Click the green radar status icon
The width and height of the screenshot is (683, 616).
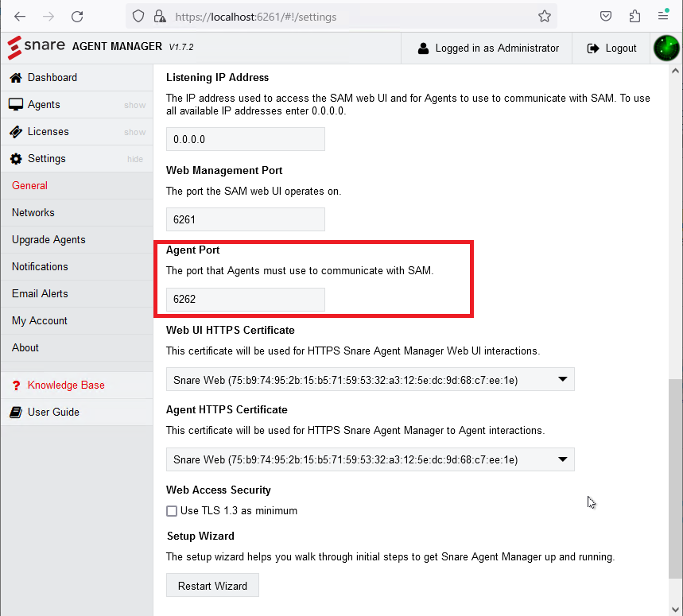[x=666, y=48]
